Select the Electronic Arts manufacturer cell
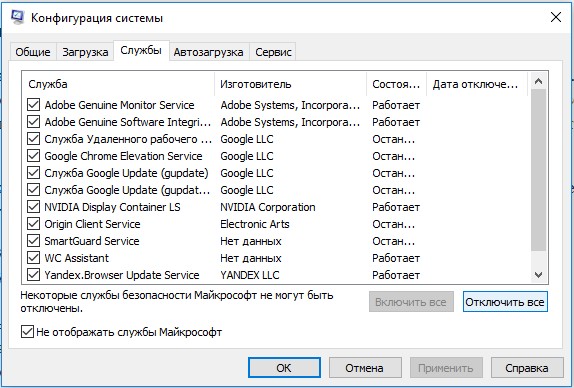Viewport: 574px width, 388px height. pyautogui.click(x=255, y=224)
